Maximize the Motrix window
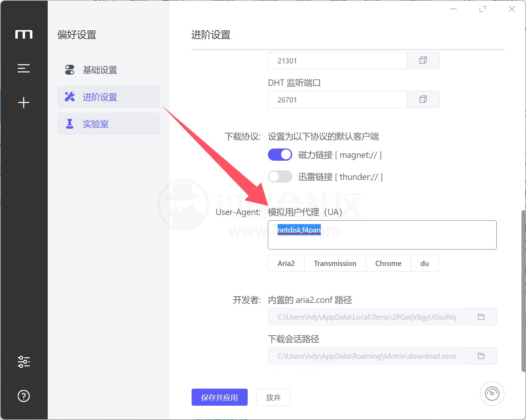The image size is (526, 420). pyautogui.click(x=482, y=9)
